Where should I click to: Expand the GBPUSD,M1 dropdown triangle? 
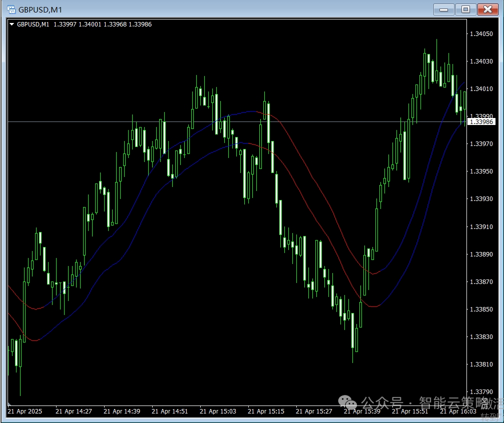12,24
